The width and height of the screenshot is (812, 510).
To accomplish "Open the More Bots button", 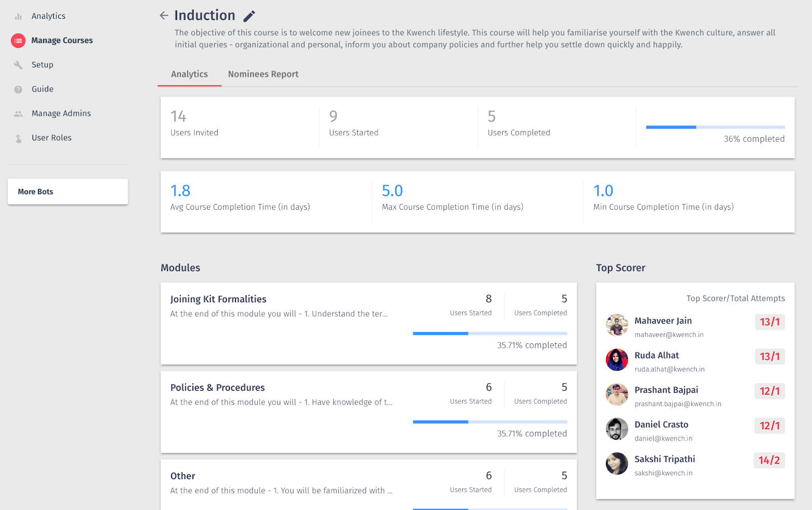I will coord(67,192).
